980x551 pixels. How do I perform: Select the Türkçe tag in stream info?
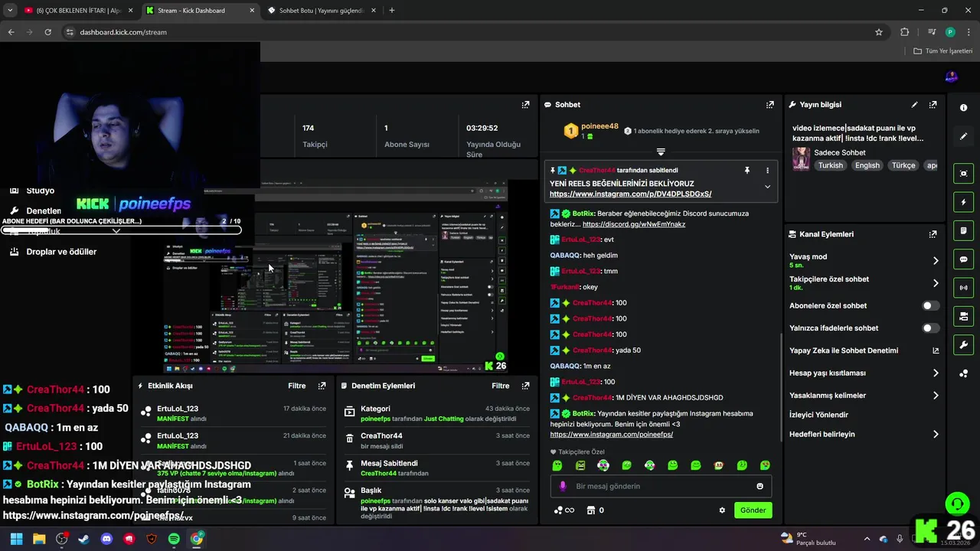click(903, 165)
